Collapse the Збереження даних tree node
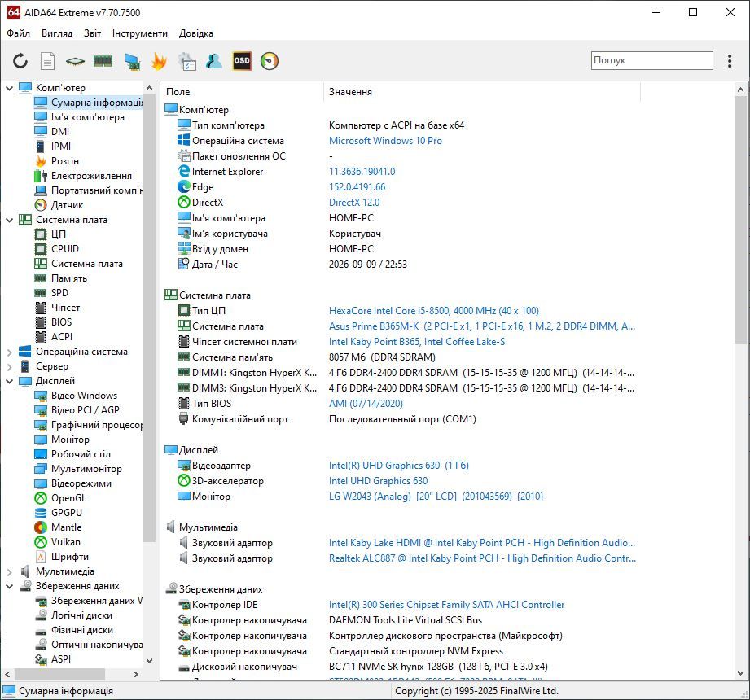 [9, 586]
